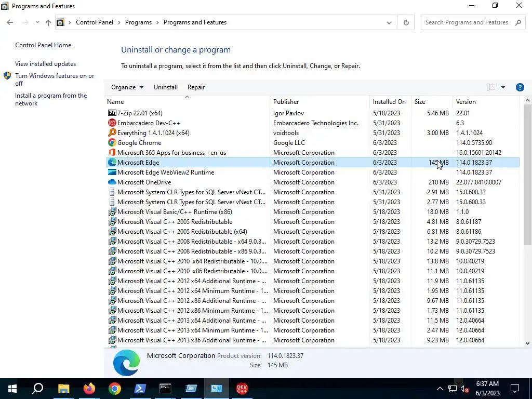Expand address bar history dropdown

(x=389, y=22)
